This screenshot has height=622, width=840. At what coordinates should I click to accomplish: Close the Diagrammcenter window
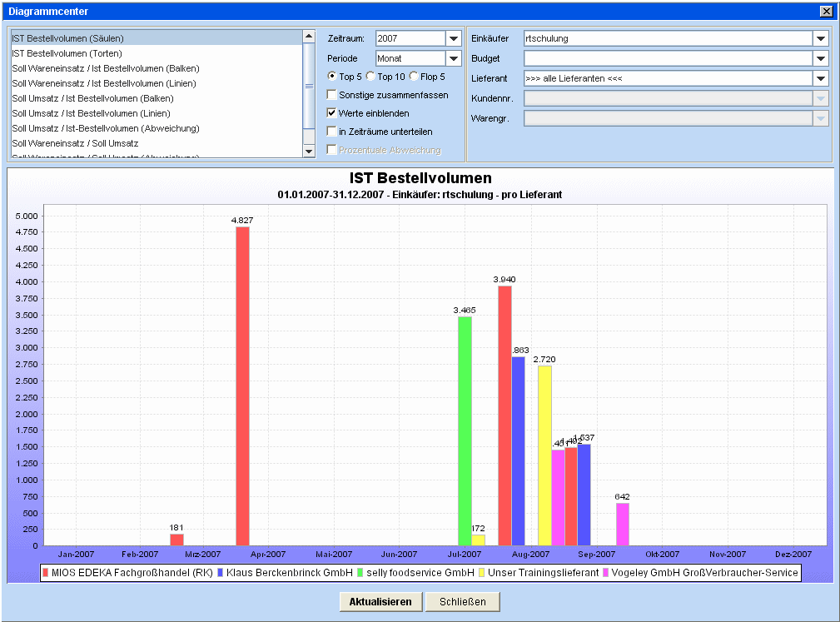(825, 12)
